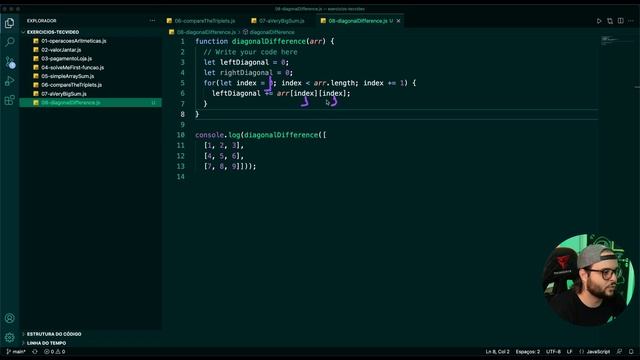This screenshot has width=640, height=360.
Task: Open the Espaços: 2 indentation setting
Action: click(x=527, y=351)
